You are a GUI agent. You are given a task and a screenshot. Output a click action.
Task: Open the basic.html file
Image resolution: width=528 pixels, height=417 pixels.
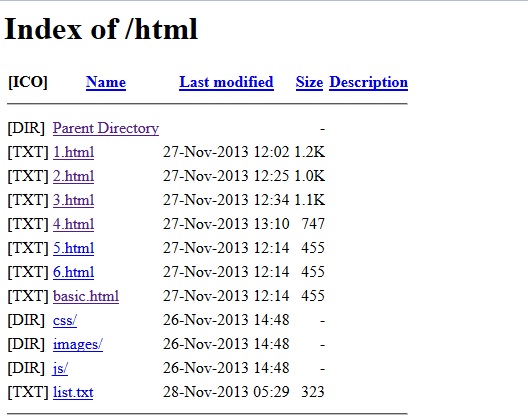(86, 296)
